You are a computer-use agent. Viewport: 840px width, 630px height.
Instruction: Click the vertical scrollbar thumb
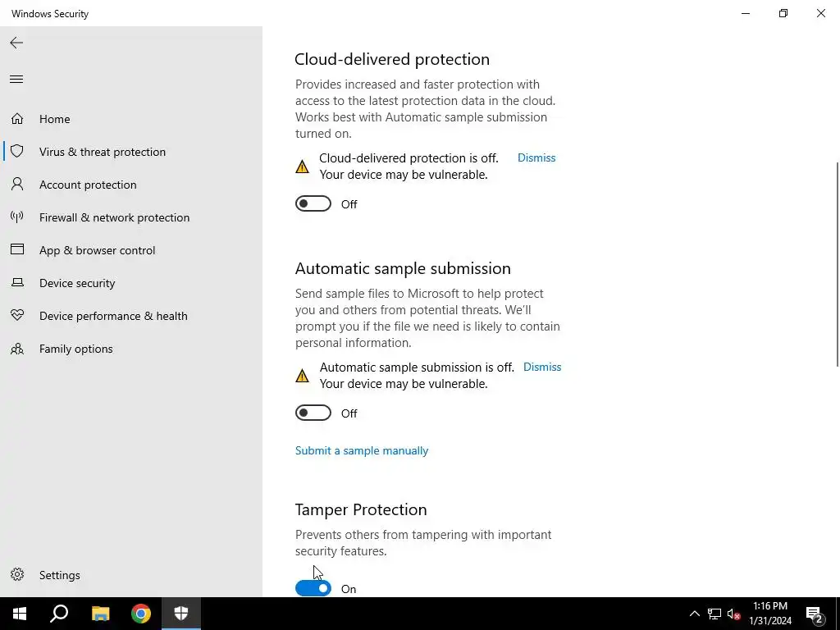838,264
